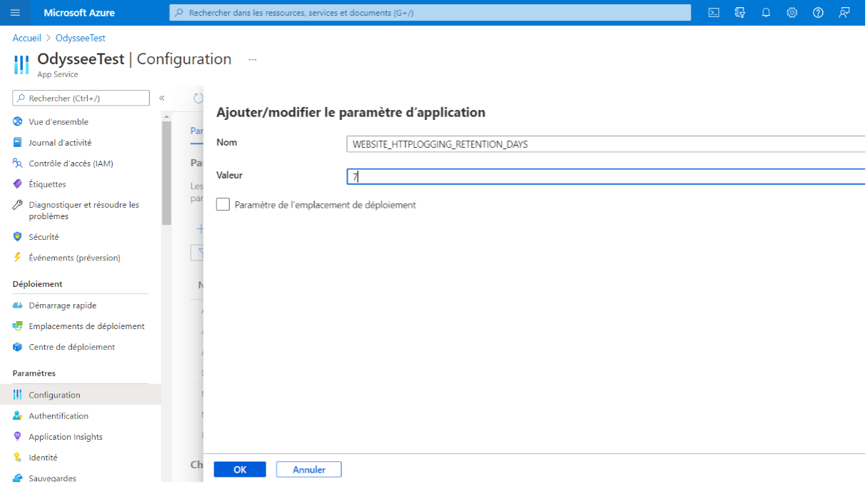Click the global Azure search box

(430, 13)
